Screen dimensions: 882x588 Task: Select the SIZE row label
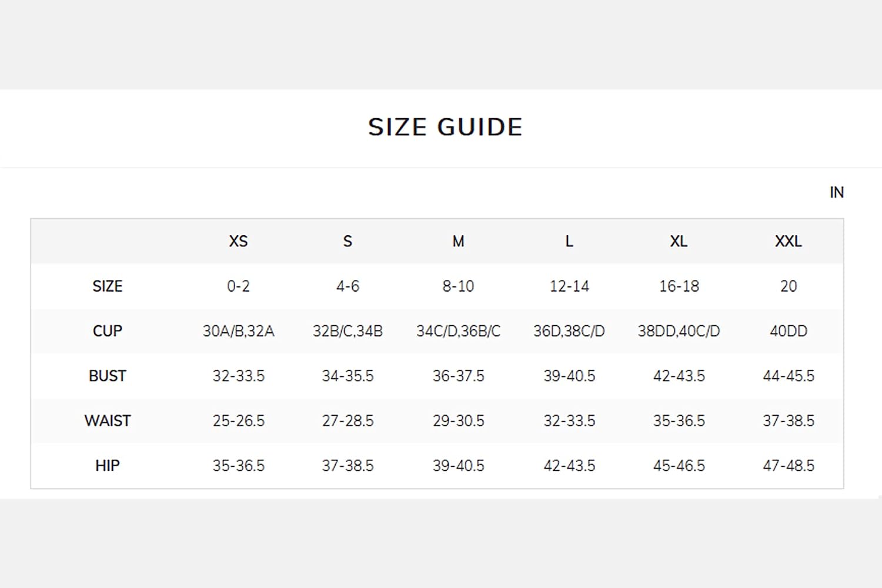(107, 286)
